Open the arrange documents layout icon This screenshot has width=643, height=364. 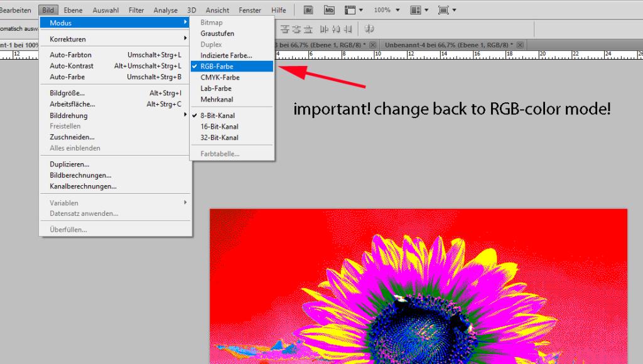[419, 10]
